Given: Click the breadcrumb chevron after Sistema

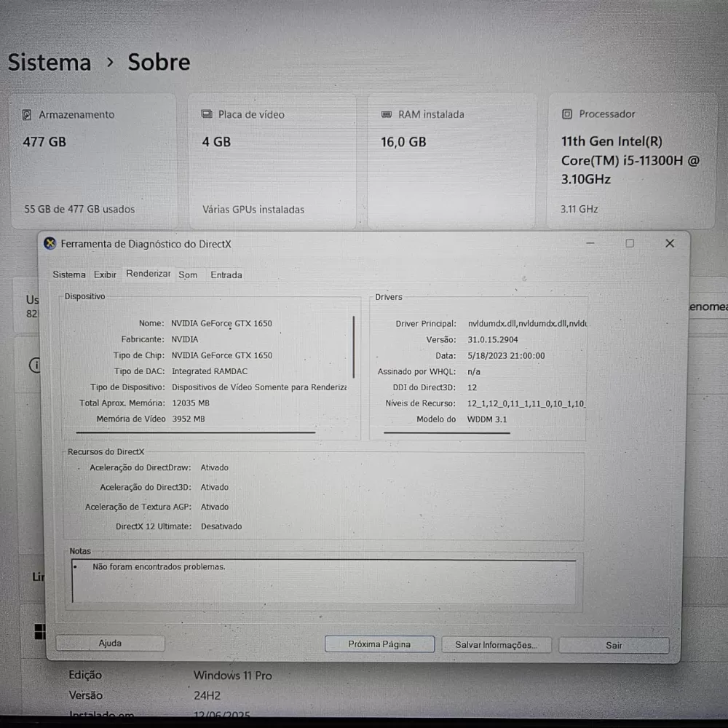Looking at the screenshot, I should (x=110, y=62).
